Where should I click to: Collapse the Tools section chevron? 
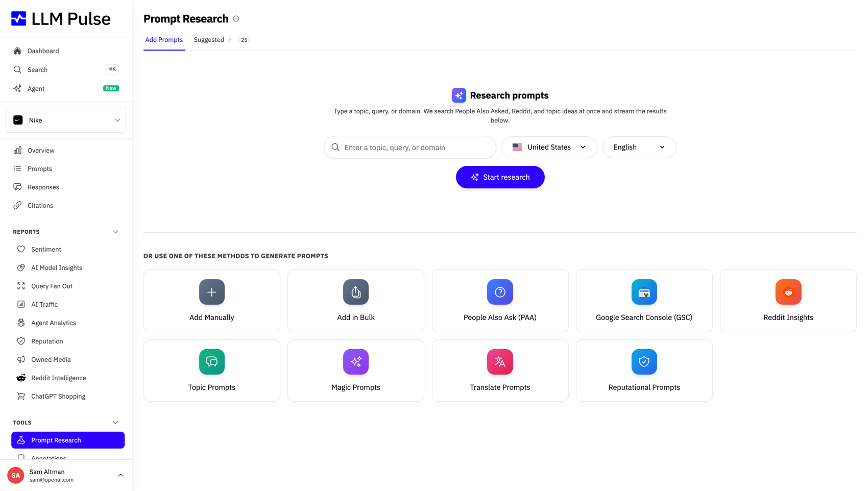(x=115, y=423)
